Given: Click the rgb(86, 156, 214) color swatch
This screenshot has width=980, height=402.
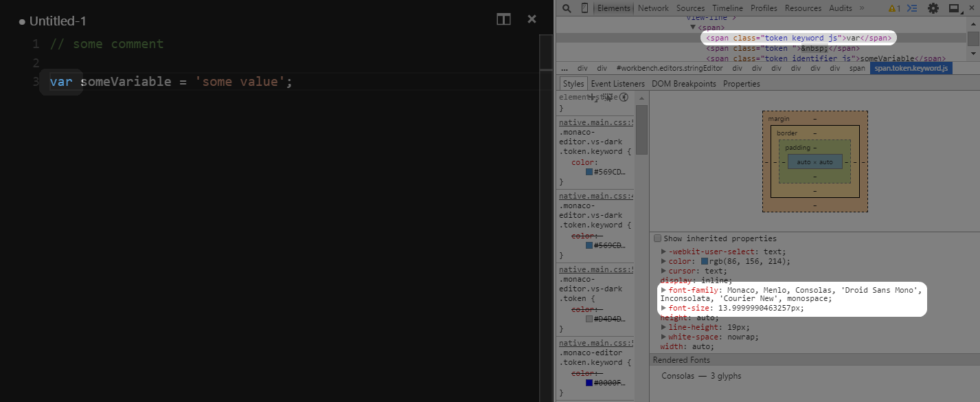Looking at the screenshot, I should (704, 262).
